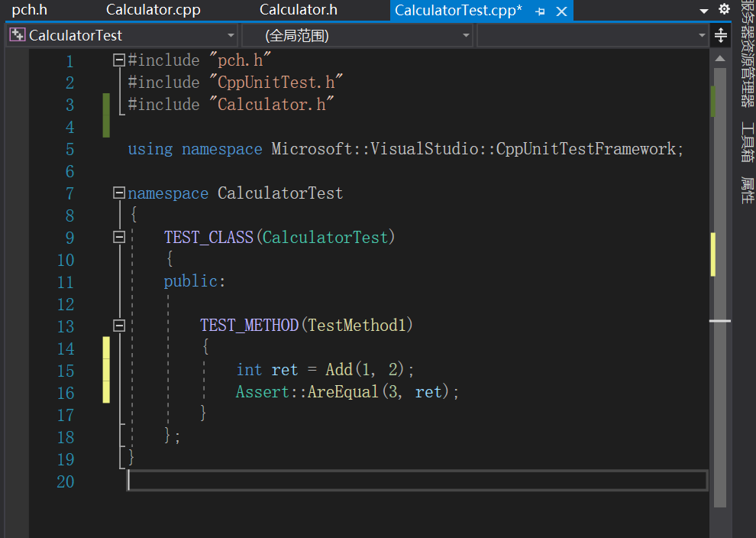Click line number 5 in the margin
Image resolution: width=756 pixels, height=538 pixels.
tap(70, 149)
